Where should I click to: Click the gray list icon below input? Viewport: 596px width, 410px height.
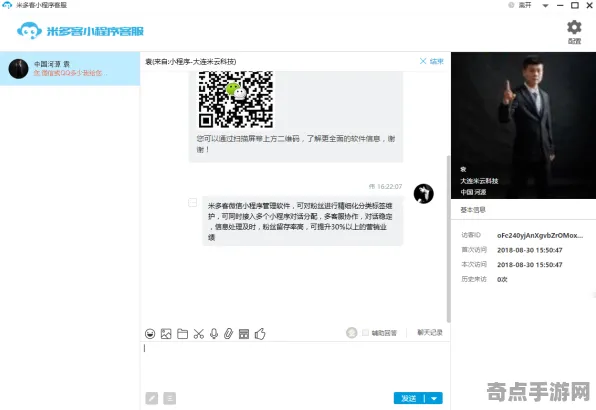pyautogui.click(x=170, y=398)
